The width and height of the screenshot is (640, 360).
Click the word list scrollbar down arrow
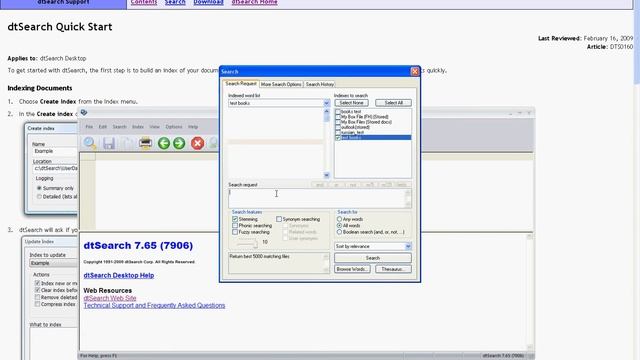(327, 175)
